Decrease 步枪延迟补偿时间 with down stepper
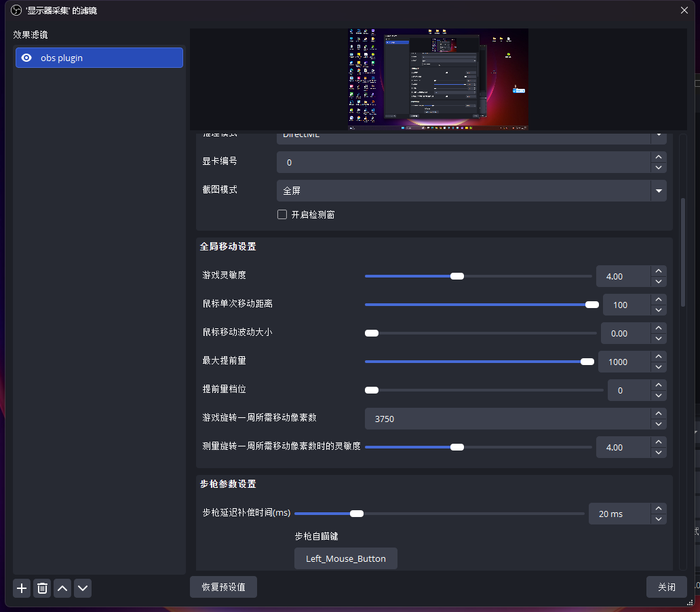Screen dimensions: 700x612 click(658, 519)
